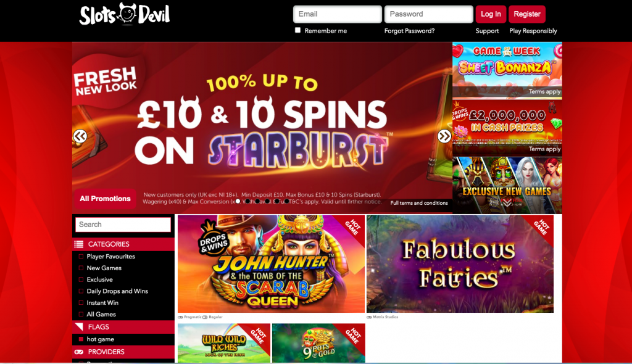Click the Slots Devil logo
The image size is (632, 364).
coord(125,15)
